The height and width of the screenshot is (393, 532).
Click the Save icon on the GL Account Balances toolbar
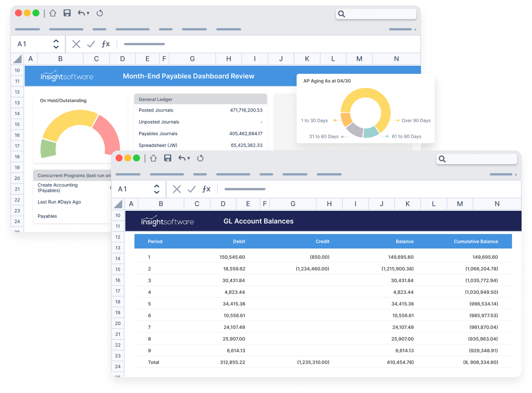click(168, 158)
